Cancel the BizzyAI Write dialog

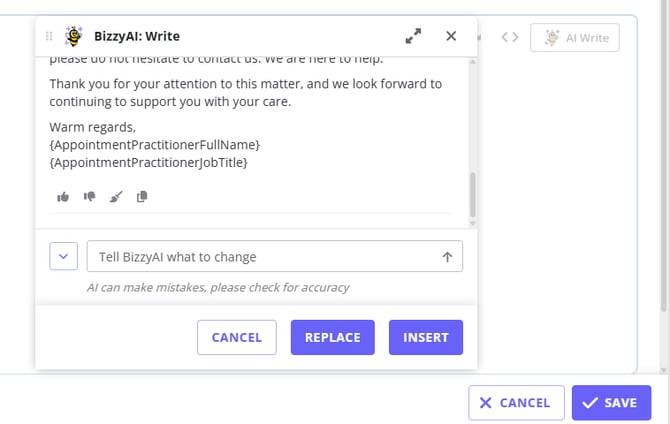click(x=237, y=338)
